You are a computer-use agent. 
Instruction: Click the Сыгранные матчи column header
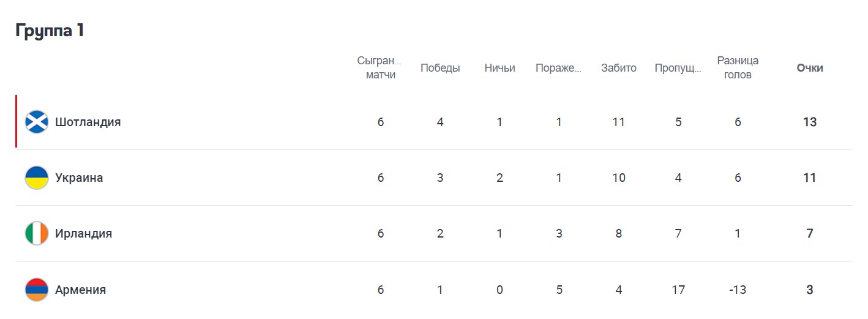[380, 68]
